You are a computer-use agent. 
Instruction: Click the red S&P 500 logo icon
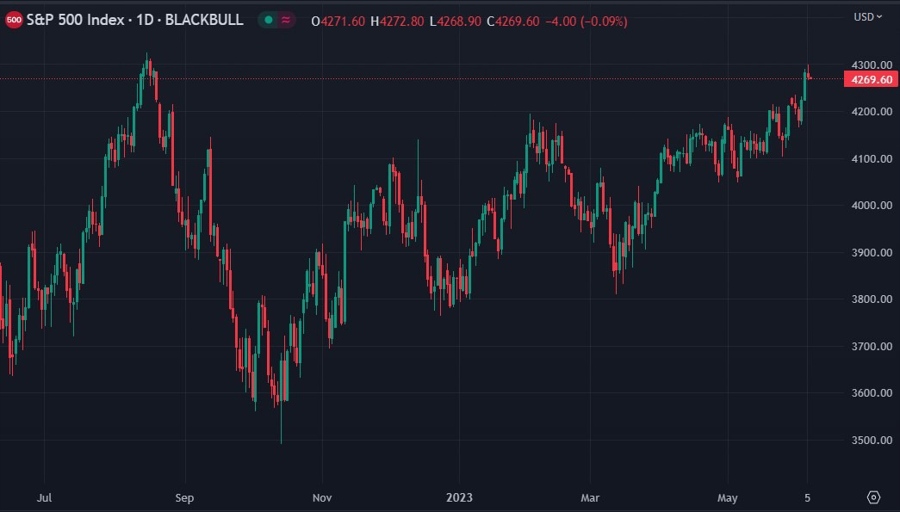[13, 21]
